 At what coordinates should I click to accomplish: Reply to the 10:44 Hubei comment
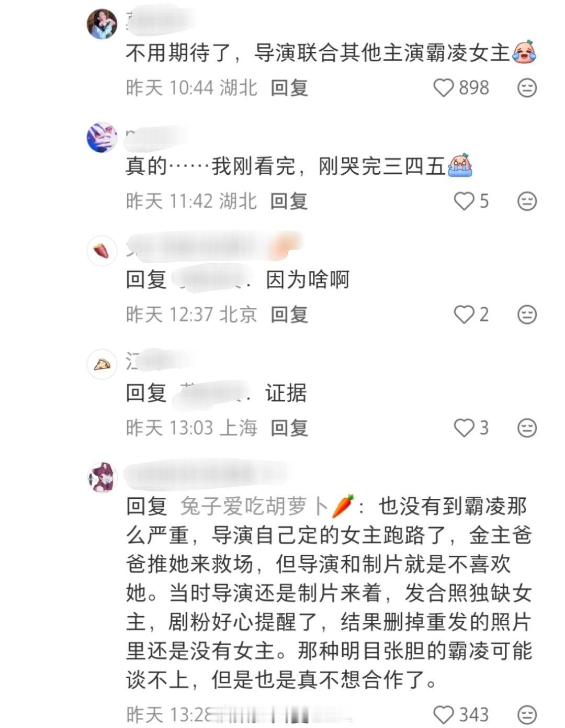pyautogui.click(x=289, y=88)
